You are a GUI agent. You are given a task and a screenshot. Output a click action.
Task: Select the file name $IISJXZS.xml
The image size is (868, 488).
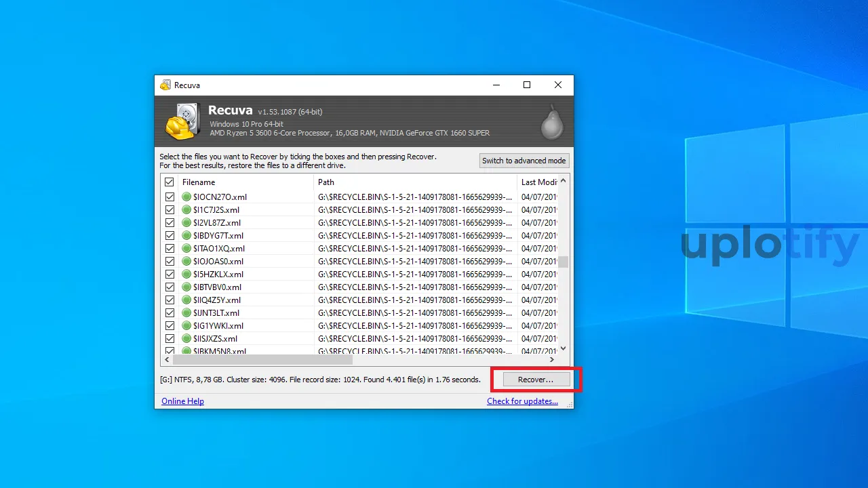pos(215,339)
